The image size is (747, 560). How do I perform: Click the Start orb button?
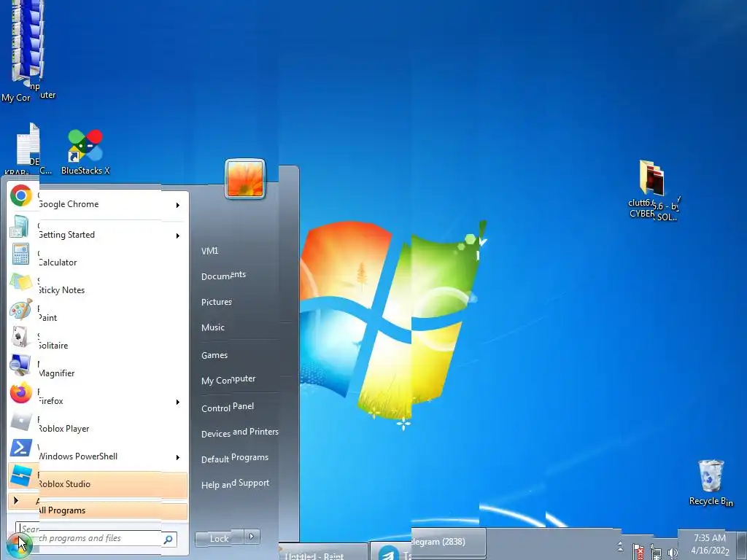(19, 544)
